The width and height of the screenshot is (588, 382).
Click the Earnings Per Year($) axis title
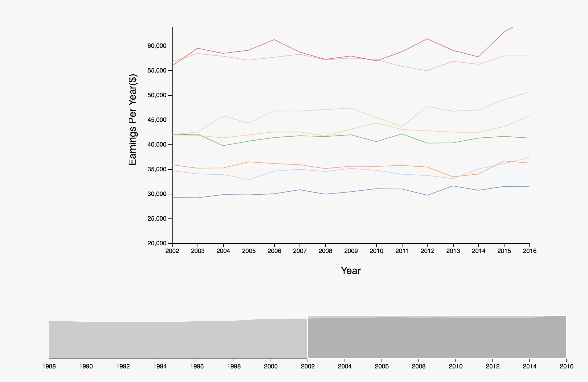coord(133,120)
